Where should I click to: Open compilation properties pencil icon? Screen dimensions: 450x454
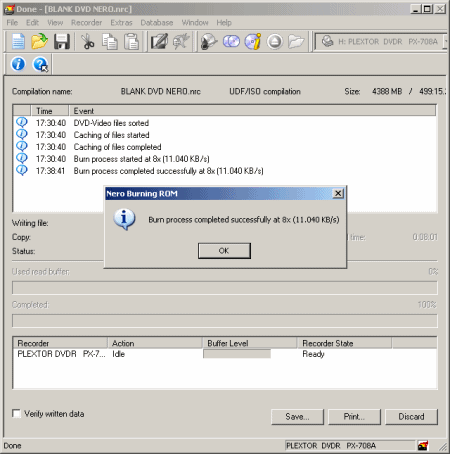pos(159,42)
